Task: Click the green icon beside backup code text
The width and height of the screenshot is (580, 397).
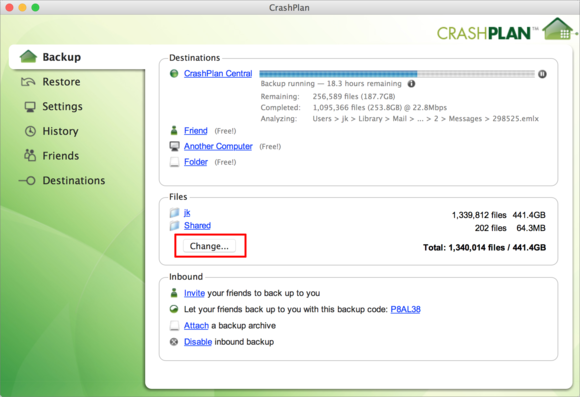Action: 174,309
